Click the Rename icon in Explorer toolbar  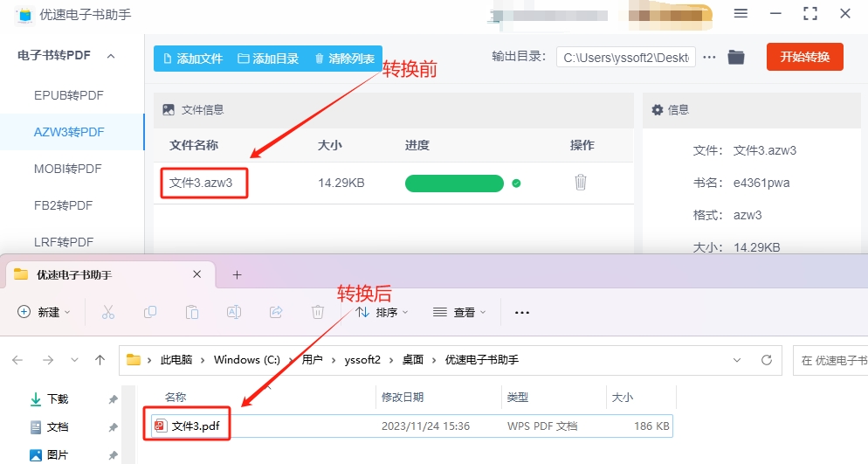234,312
